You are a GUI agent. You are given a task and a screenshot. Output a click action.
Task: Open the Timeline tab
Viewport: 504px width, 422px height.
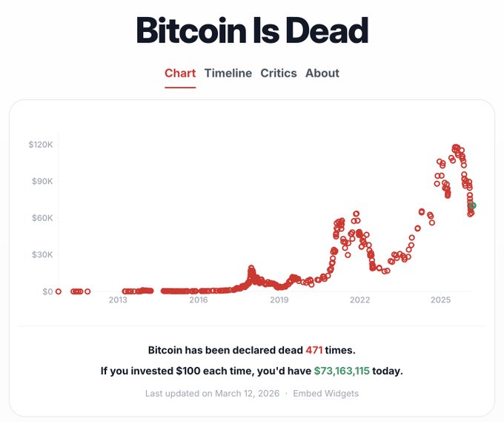[x=228, y=73]
